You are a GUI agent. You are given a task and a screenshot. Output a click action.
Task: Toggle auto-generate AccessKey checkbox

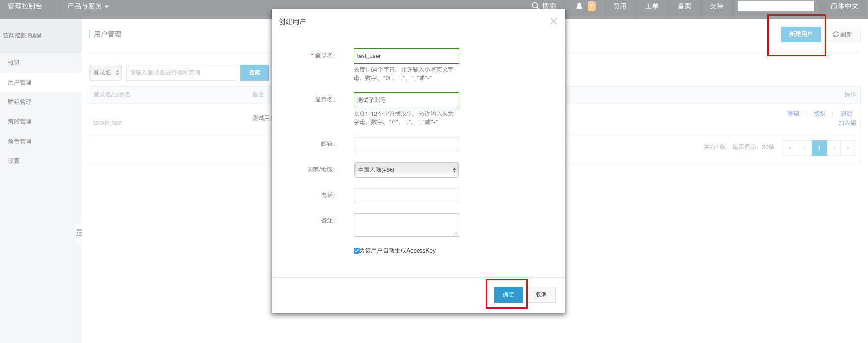point(357,251)
